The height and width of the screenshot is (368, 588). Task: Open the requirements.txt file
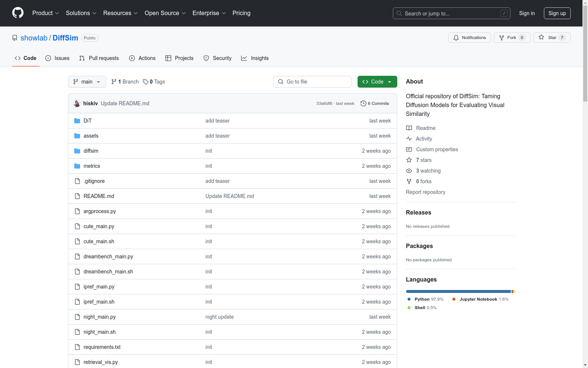102,347
